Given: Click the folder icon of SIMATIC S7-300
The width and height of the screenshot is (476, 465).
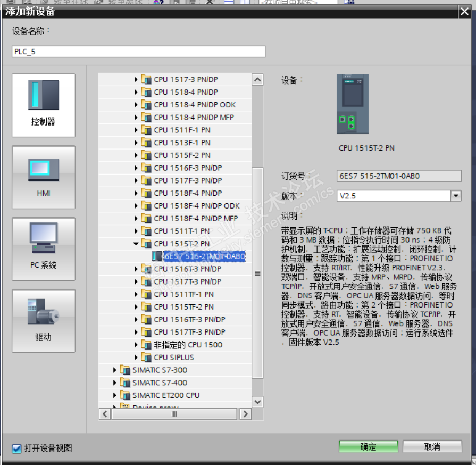Looking at the screenshot, I should (x=125, y=370).
